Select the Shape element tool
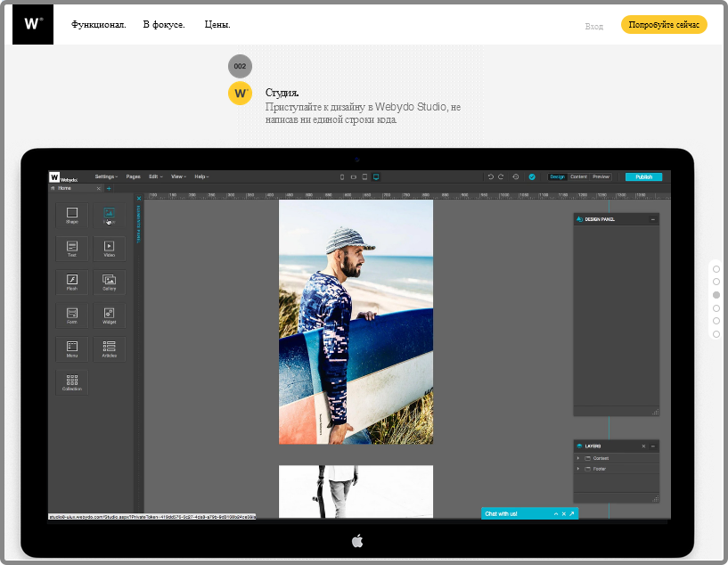Screen dimensions: 728x565 point(72,216)
